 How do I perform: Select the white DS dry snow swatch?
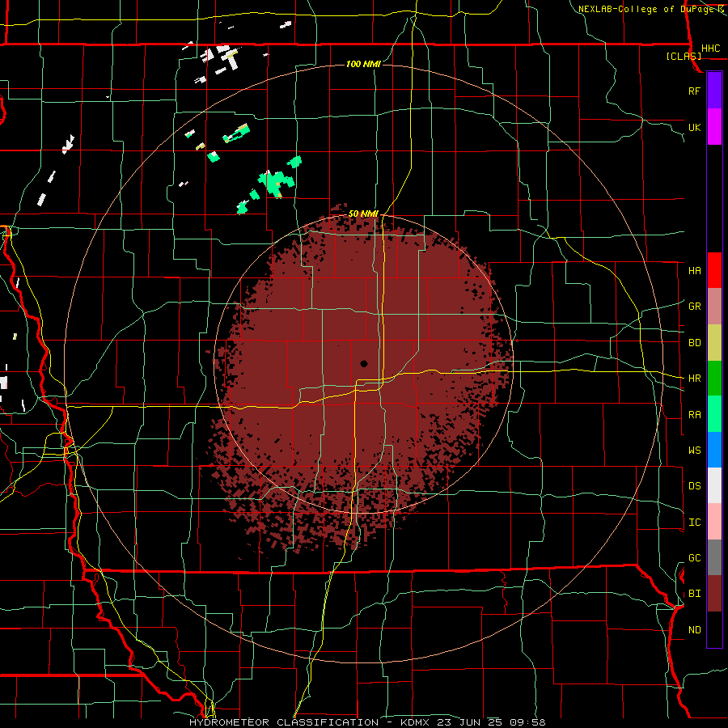click(714, 485)
